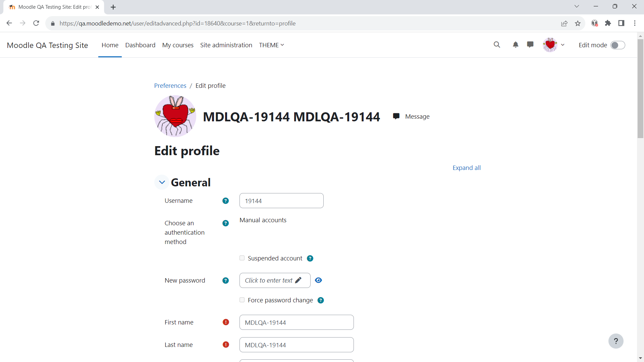The image size is (644, 362).
Task: Open the browser side panel icon
Action: pyautogui.click(x=621, y=23)
